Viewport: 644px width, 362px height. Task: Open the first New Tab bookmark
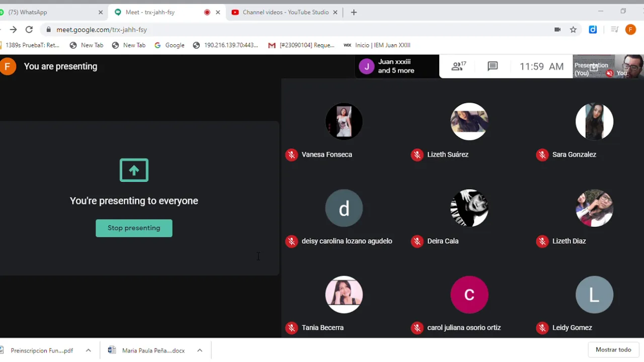(87, 45)
